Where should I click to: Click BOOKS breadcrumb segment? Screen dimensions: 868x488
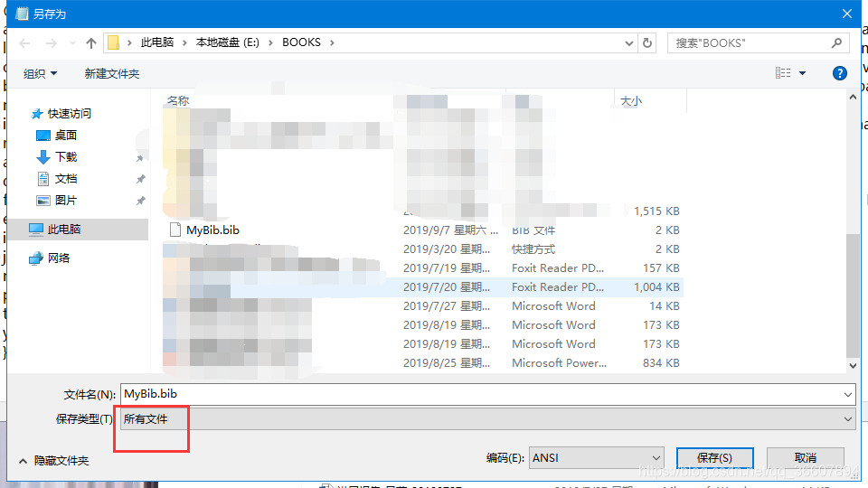point(301,42)
